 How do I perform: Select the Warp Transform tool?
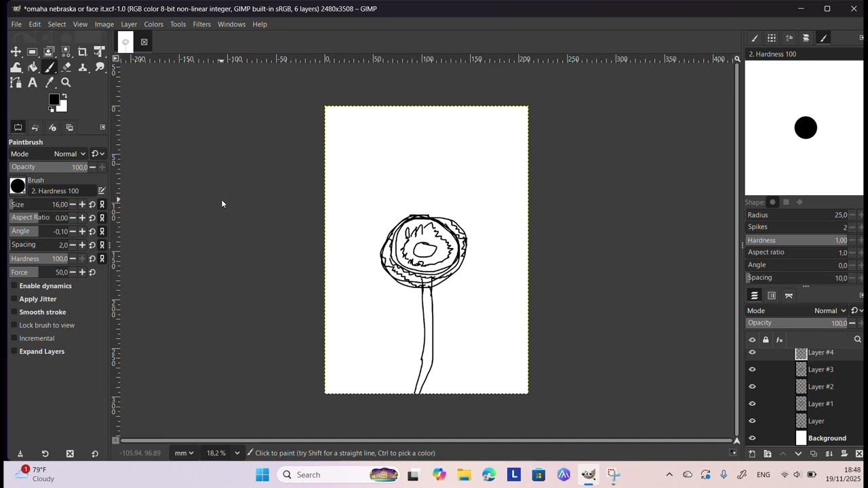(16, 67)
